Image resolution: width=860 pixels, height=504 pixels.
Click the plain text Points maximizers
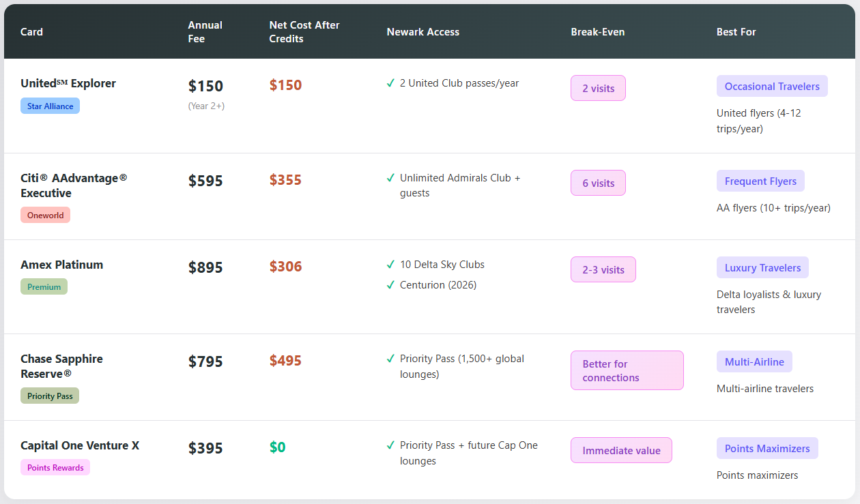pos(757,475)
